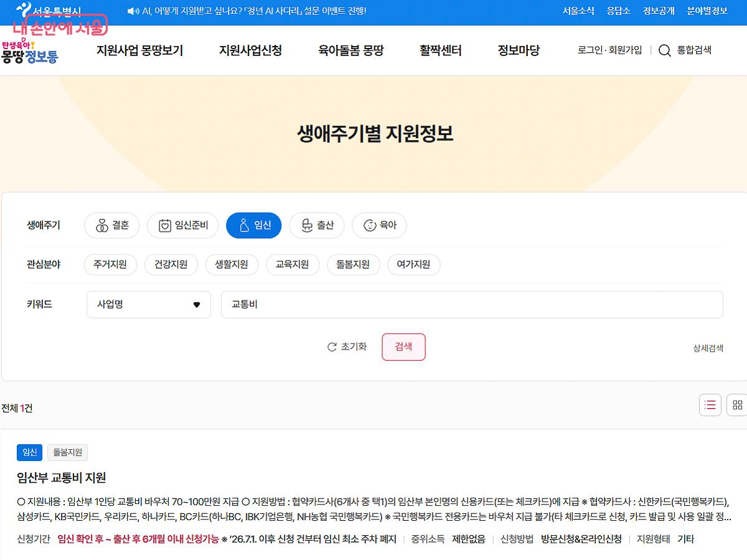The height and width of the screenshot is (560, 747).
Task: Open 지원사업신청 menu
Action: click(x=250, y=51)
